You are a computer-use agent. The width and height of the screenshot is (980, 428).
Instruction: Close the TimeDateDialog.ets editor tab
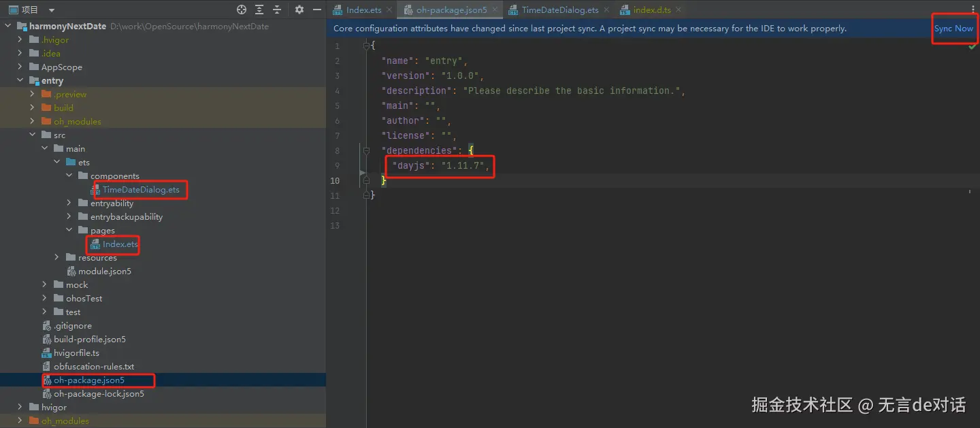pyautogui.click(x=606, y=10)
